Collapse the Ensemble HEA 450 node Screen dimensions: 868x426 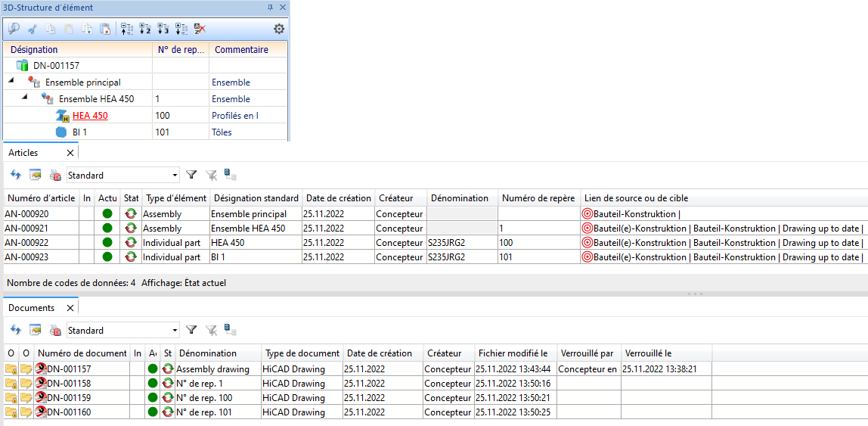[x=25, y=98]
